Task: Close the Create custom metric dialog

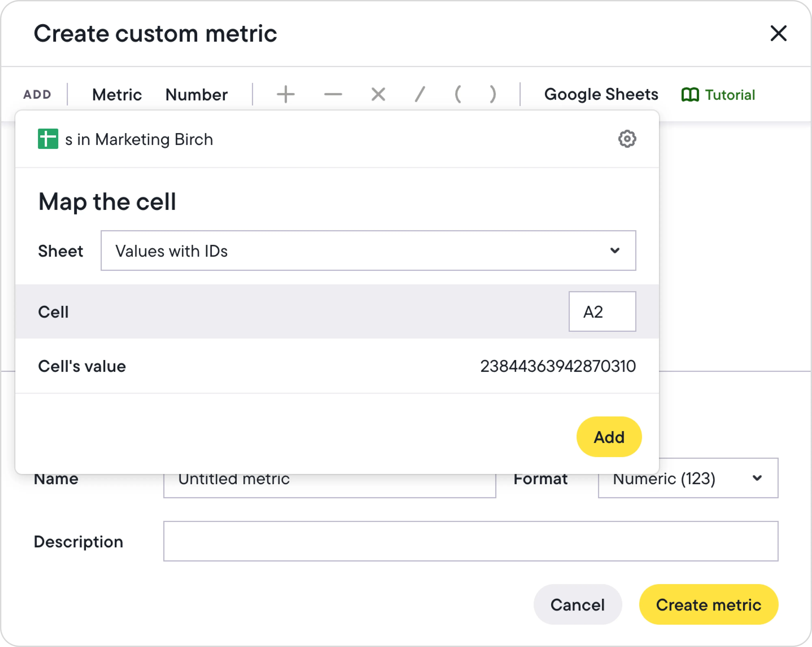Action: [779, 33]
